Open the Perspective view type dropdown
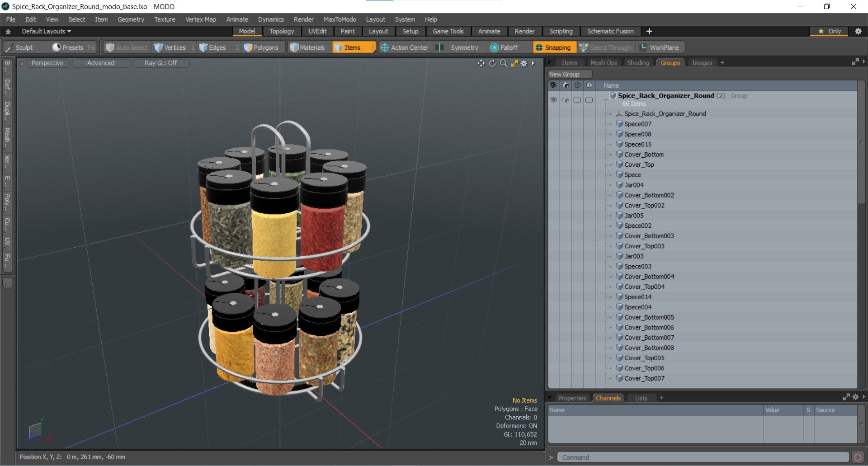The image size is (868, 466). coord(47,63)
